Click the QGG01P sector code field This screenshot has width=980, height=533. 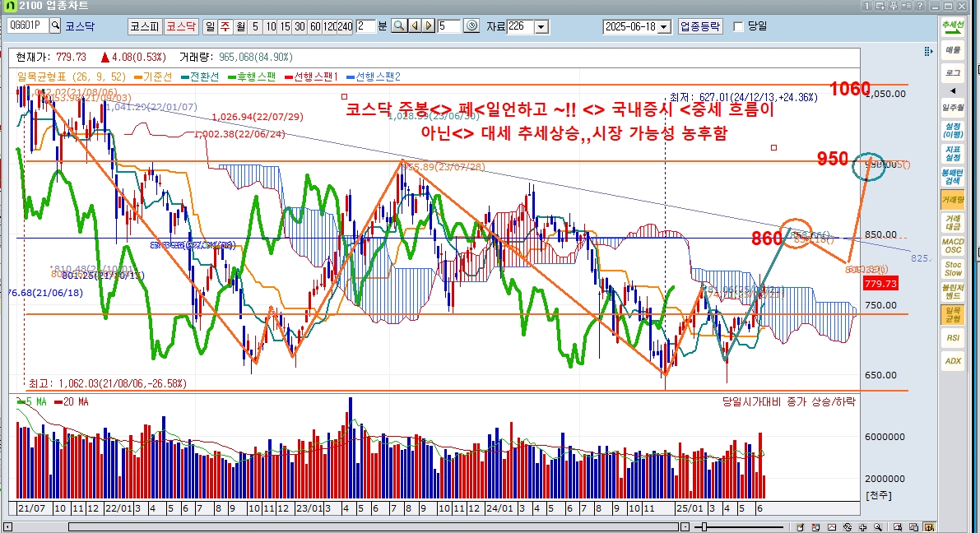[x=28, y=25]
